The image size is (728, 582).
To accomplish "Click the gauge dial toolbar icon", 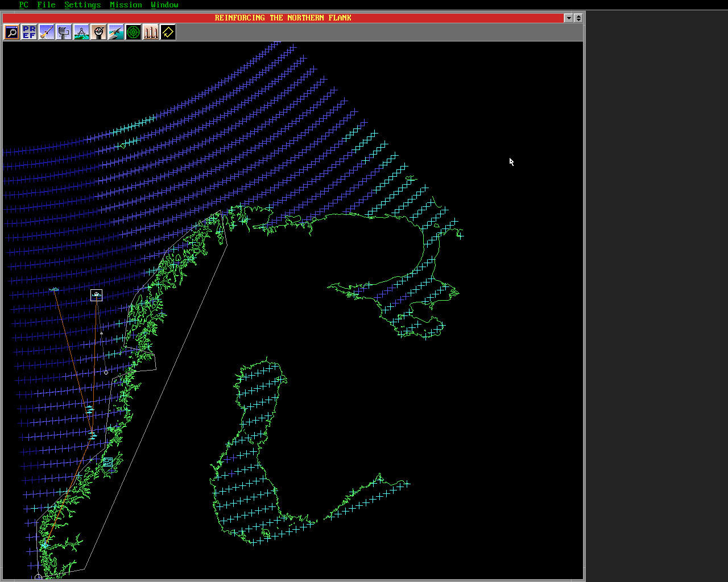I will point(99,32).
